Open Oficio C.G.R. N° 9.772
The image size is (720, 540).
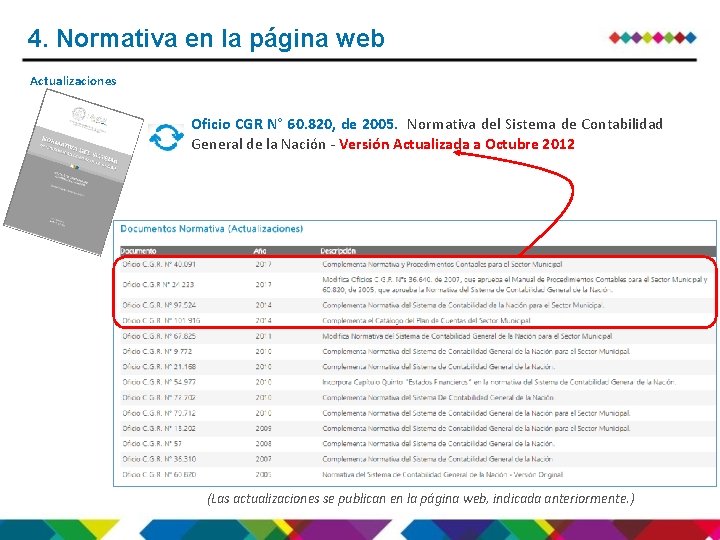pos(157,352)
